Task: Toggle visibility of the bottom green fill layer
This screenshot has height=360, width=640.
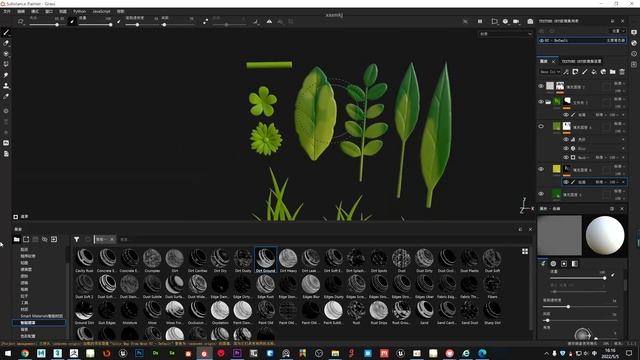Action: pyautogui.click(x=541, y=194)
